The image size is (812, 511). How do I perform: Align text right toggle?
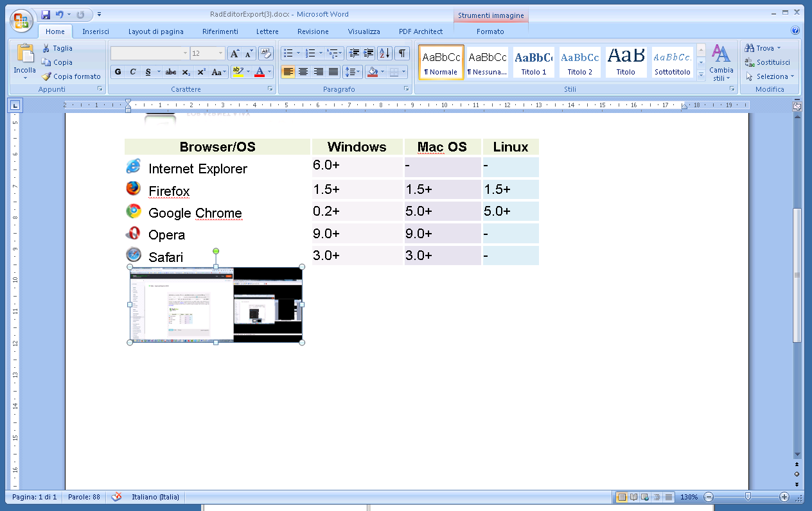pyautogui.click(x=318, y=72)
